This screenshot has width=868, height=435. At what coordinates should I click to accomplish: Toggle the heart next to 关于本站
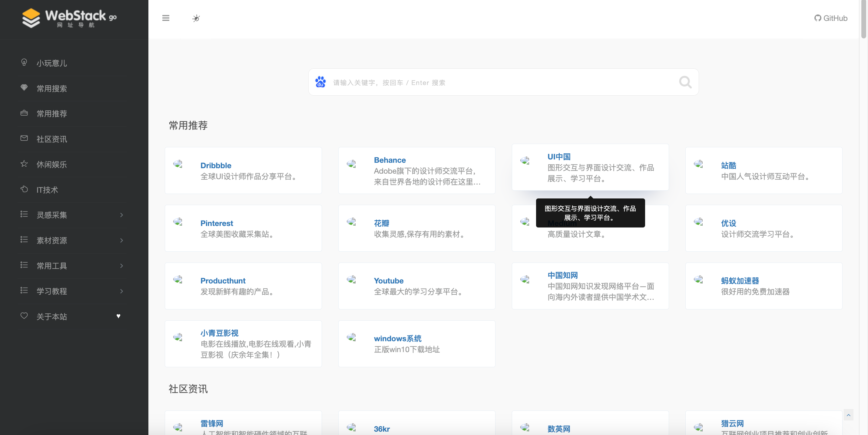(119, 316)
